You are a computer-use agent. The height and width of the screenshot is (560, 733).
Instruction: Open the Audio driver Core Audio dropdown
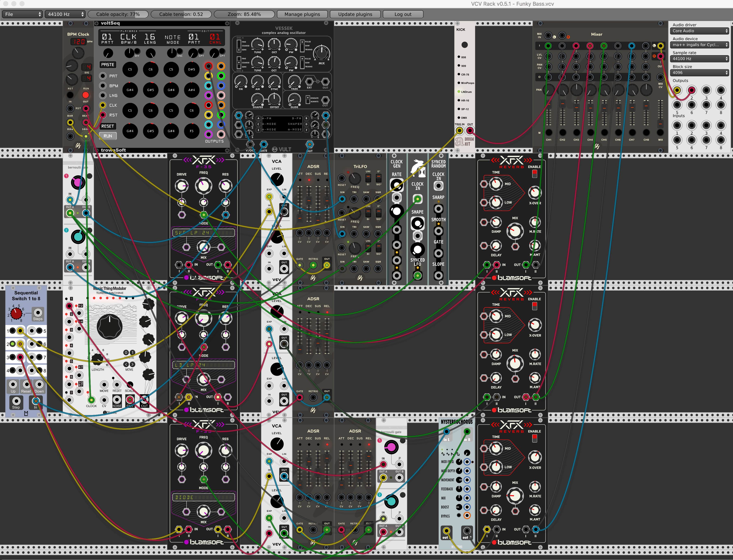coord(699,31)
